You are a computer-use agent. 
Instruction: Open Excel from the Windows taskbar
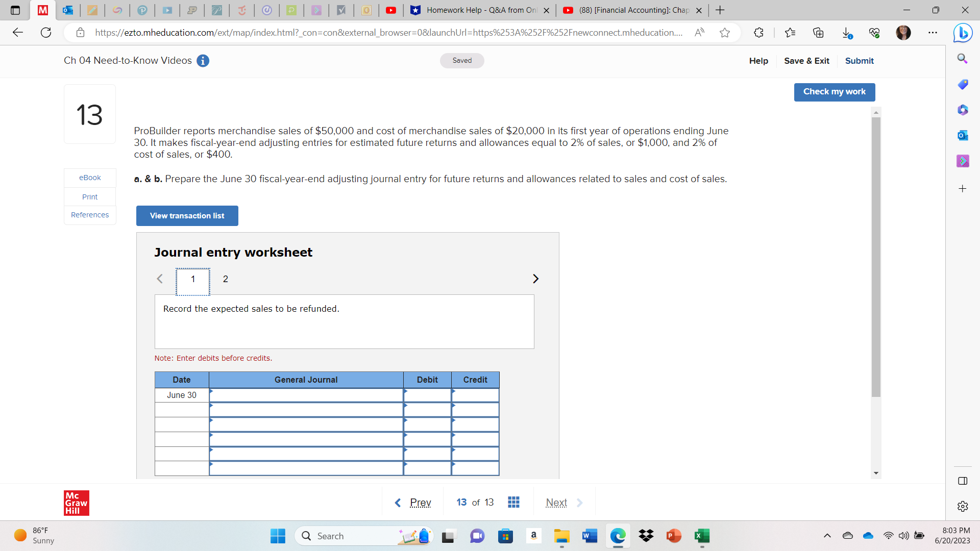click(702, 536)
